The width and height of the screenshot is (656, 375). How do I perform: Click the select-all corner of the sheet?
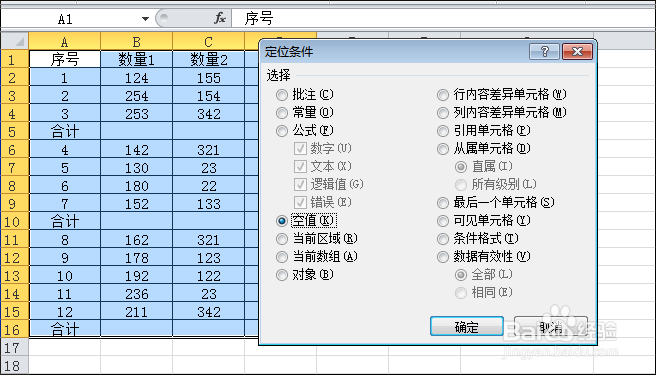click(x=15, y=41)
